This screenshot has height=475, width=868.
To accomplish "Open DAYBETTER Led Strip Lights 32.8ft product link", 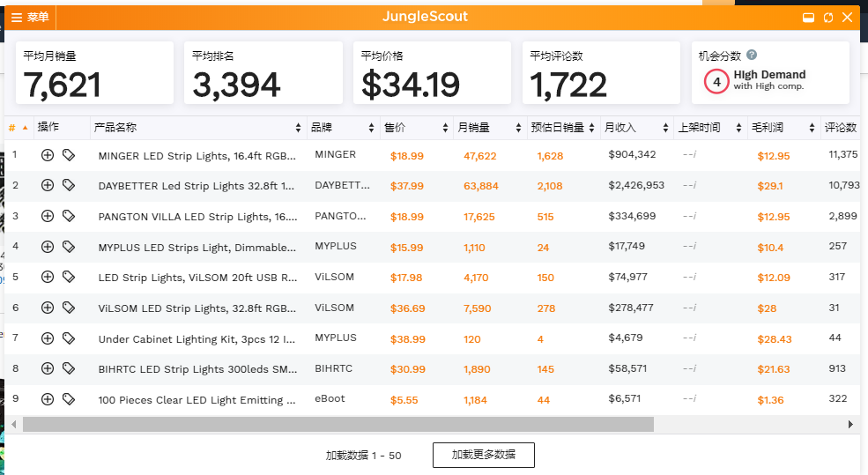I will [197, 186].
